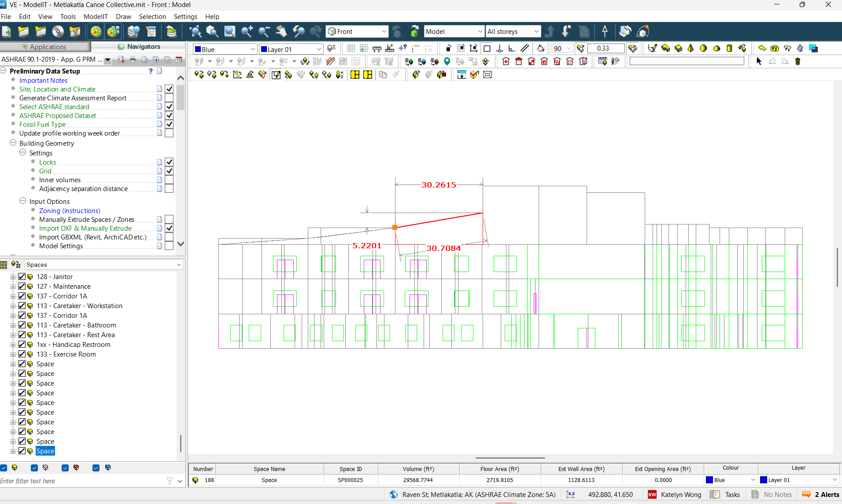Open the Tools menu
This screenshot has height=504, width=842.
[x=68, y=16]
